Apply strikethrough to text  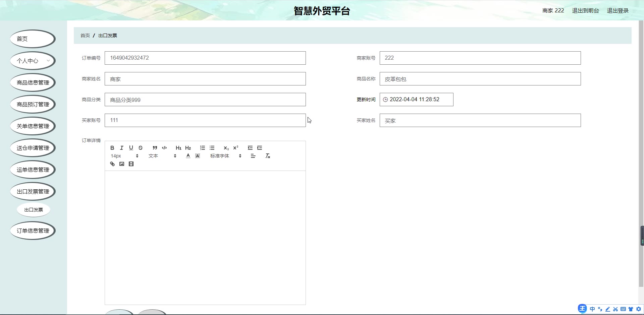point(141,148)
